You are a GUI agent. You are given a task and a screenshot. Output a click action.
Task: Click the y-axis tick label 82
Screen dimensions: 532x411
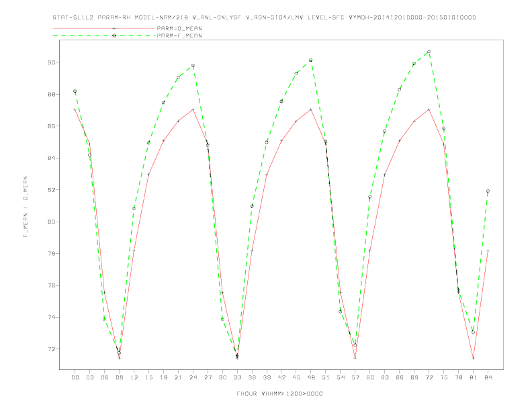tap(51, 190)
